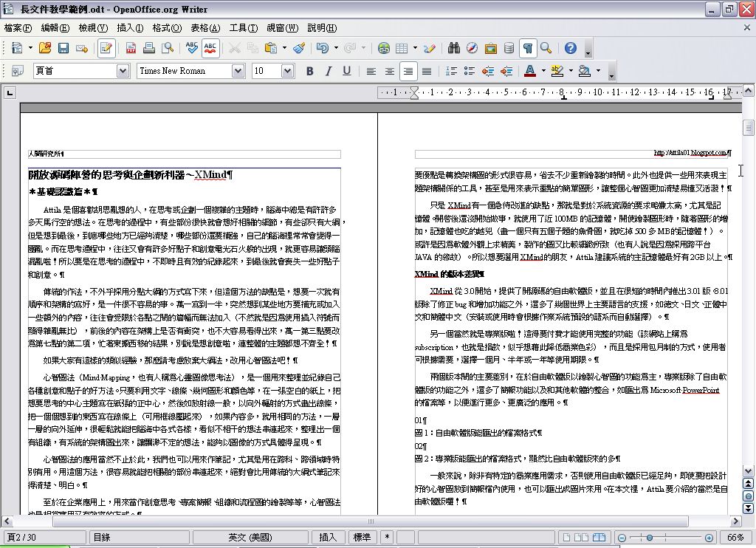756x548 pixels.
Task: Toggle Numbering On/Off icon
Action: coord(451,71)
